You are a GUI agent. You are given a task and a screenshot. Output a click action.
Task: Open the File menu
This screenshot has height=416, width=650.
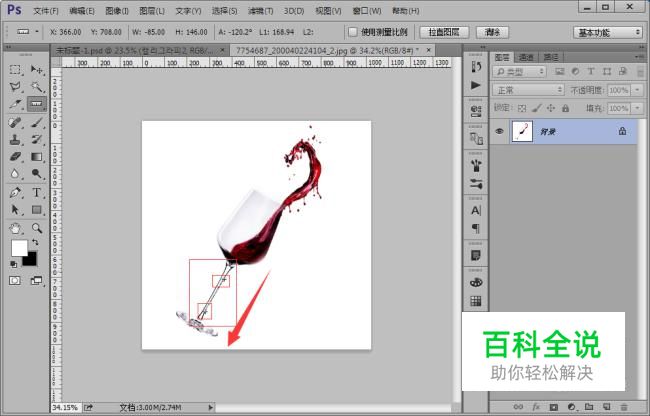tap(46, 11)
